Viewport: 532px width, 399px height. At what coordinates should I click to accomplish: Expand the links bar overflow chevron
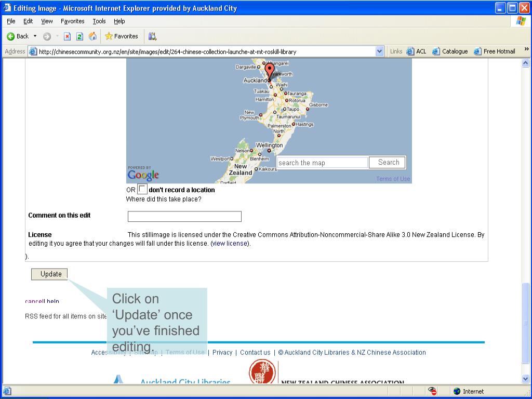coord(526,49)
